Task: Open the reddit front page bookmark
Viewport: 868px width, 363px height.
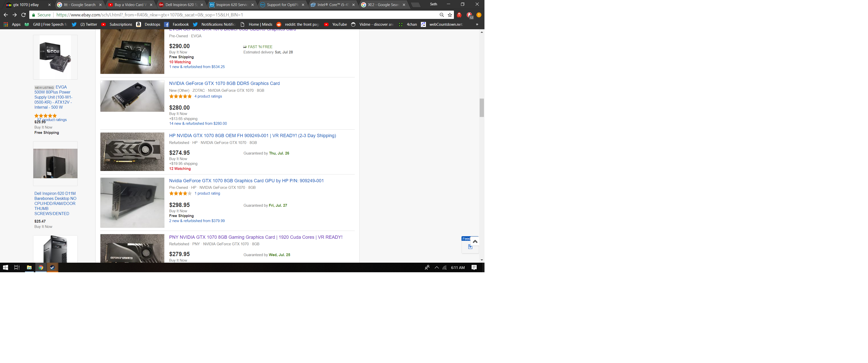Action: [297, 24]
